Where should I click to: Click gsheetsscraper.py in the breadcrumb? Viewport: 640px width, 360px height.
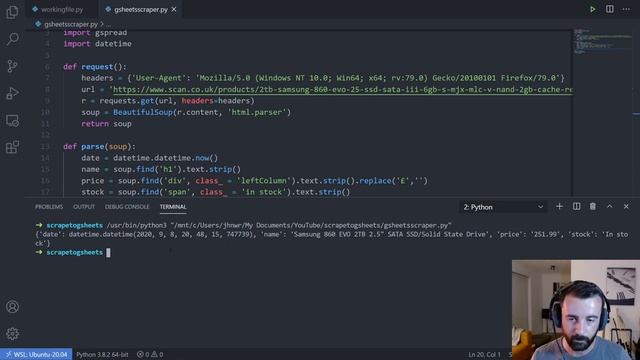(71, 24)
